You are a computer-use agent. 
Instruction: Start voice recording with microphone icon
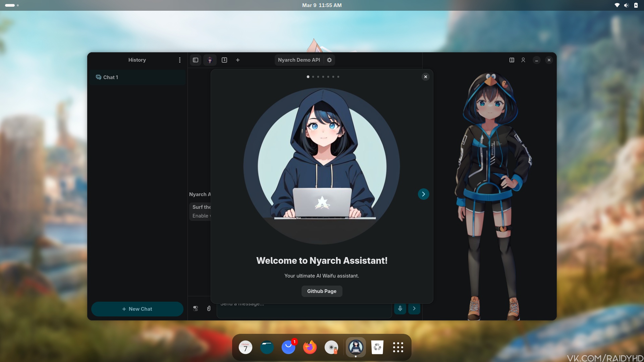(x=400, y=308)
